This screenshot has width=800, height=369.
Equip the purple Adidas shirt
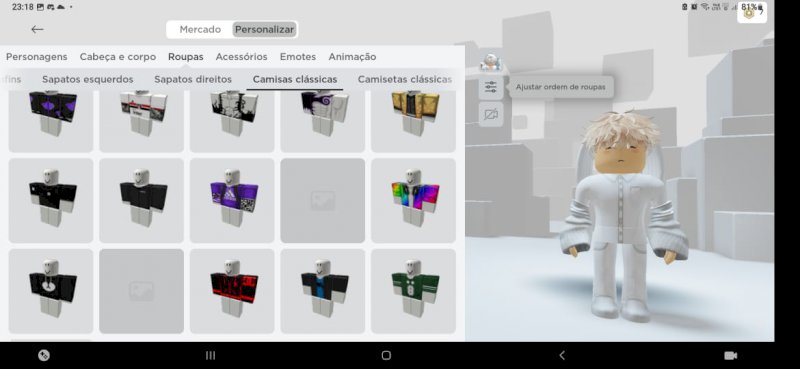(x=232, y=201)
